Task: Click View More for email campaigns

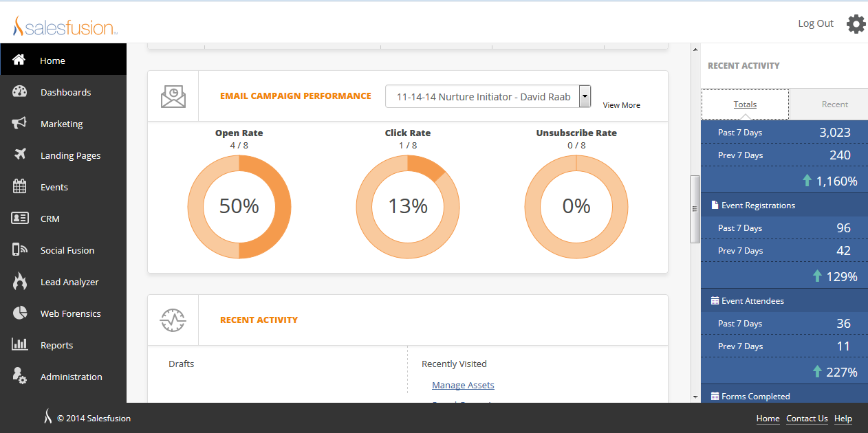Action: (622, 105)
